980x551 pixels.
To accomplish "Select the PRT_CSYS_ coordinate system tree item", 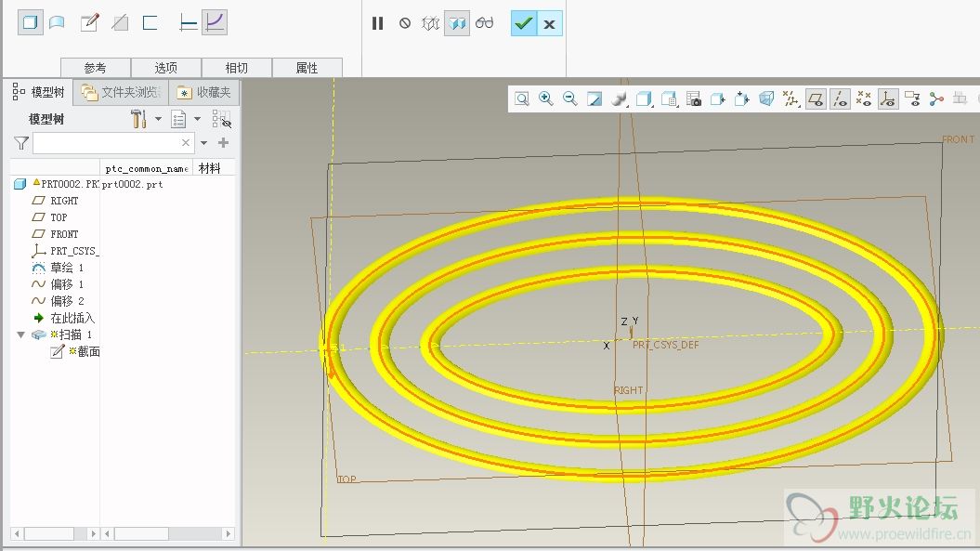I will [65, 251].
